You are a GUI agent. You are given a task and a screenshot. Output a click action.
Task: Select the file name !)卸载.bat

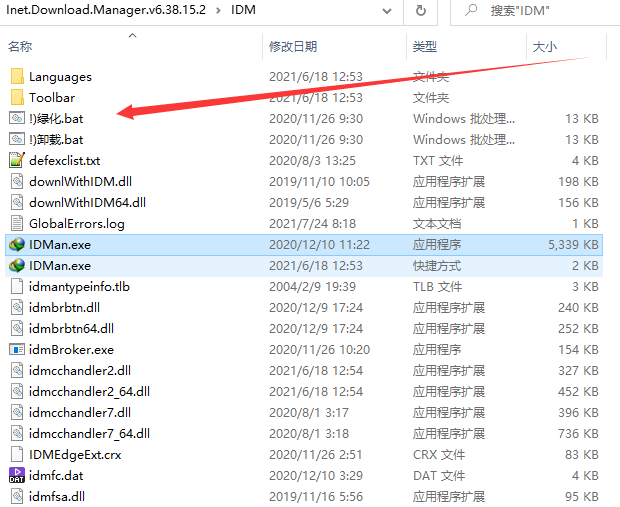tap(56, 139)
